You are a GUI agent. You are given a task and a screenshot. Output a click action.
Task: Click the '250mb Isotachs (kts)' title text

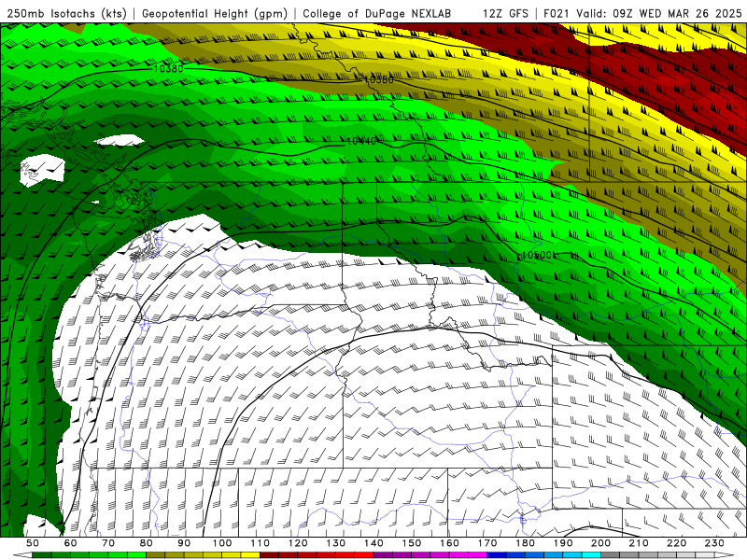pos(64,14)
